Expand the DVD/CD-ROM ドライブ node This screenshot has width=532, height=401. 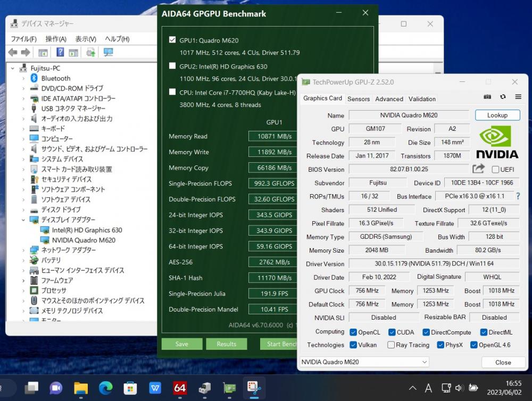(23, 88)
